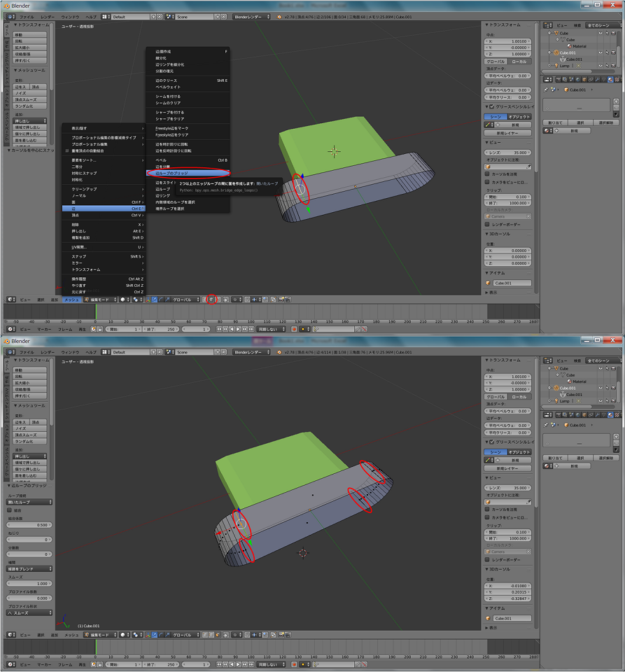Toggle Cube selectability arrow in Outliner
Image resolution: width=625 pixels, height=672 pixels.
607,33
